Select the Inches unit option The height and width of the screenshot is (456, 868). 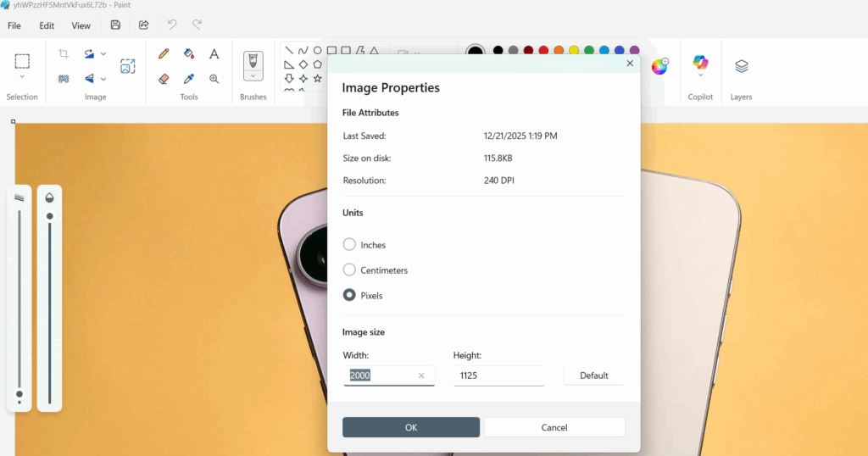tap(349, 245)
